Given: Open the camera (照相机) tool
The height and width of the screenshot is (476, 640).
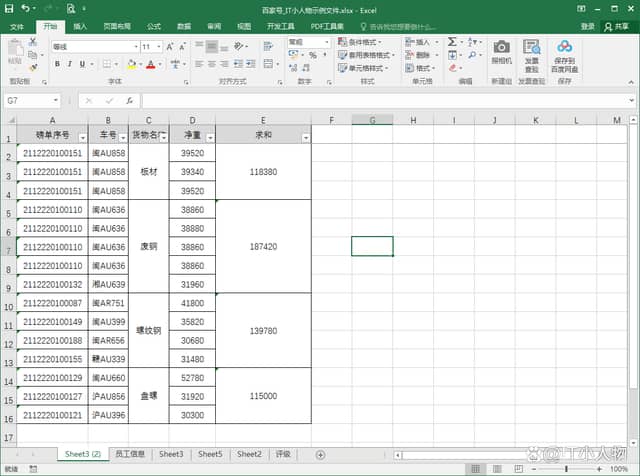Looking at the screenshot, I should coord(501,51).
